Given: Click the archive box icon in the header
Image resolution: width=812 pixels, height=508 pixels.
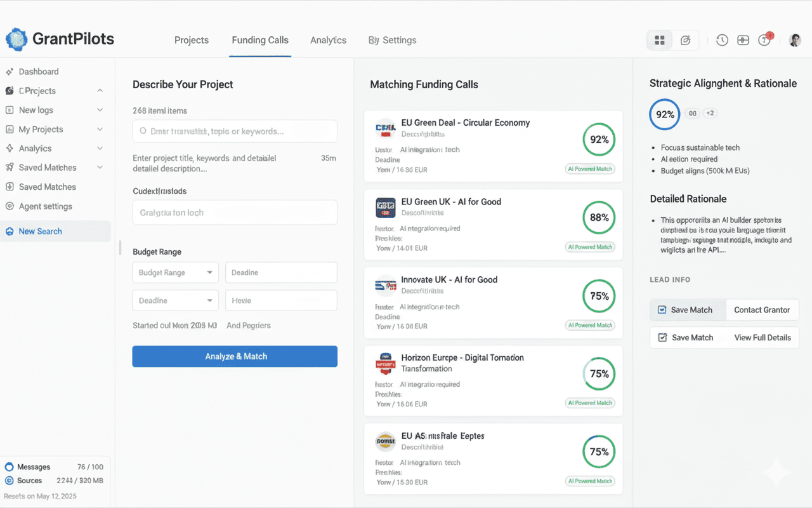Looking at the screenshot, I should pos(743,39).
